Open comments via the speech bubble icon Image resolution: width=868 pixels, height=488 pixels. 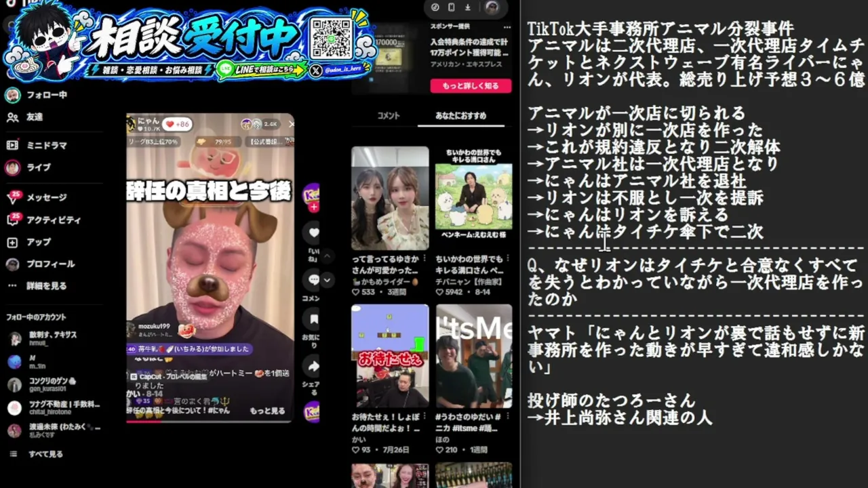click(x=313, y=279)
